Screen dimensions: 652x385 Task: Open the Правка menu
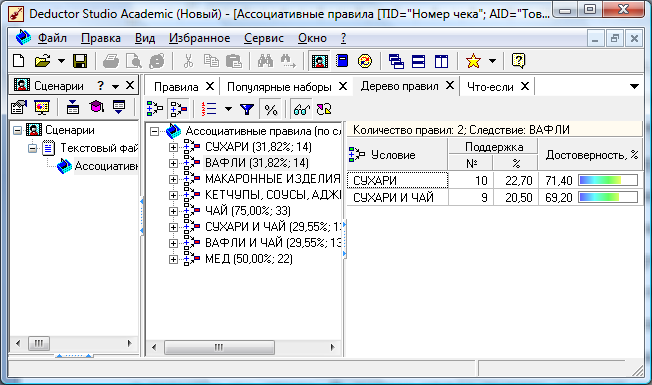coord(101,38)
